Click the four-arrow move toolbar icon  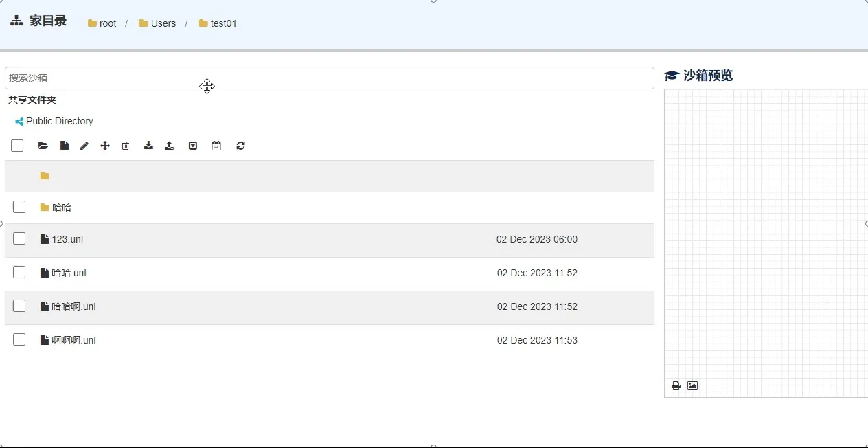pyautogui.click(x=105, y=146)
